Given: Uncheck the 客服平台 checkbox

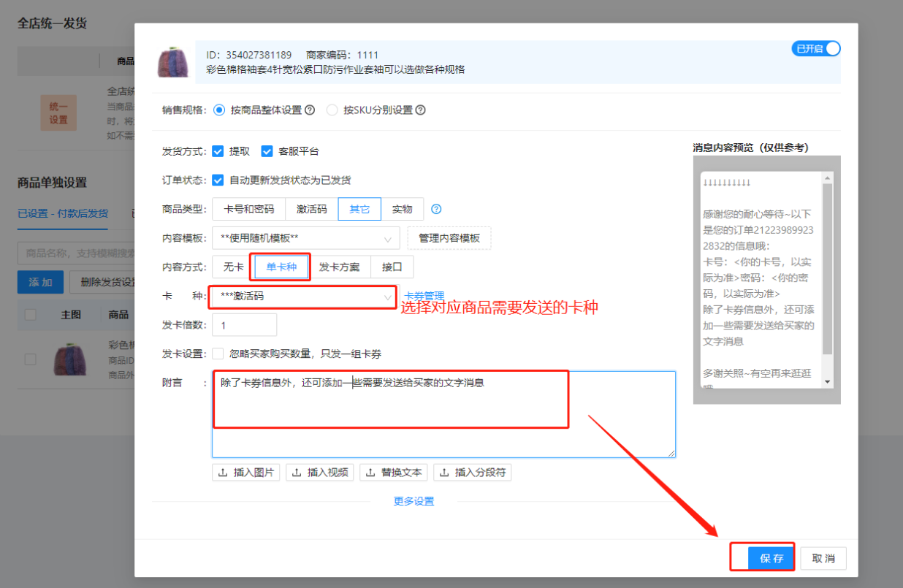Looking at the screenshot, I should coord(267,151).
